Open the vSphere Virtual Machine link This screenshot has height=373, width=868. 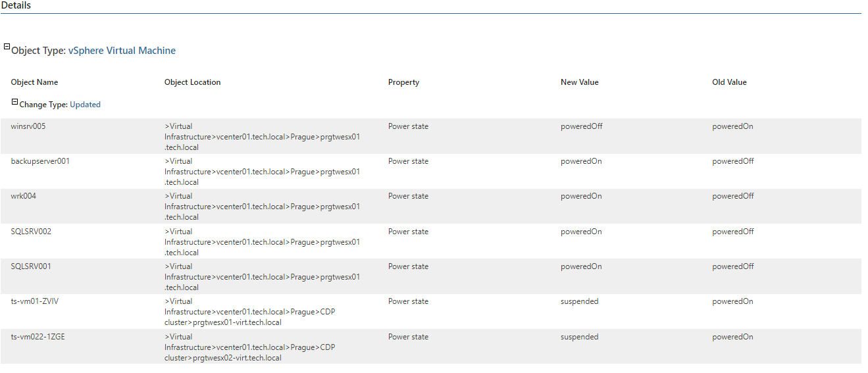coord(122,51)
